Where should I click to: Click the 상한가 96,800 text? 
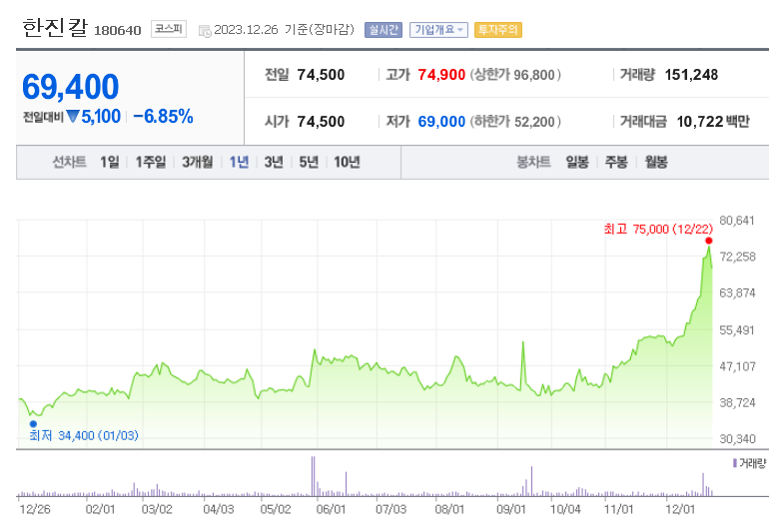click(x=515, y=75)
